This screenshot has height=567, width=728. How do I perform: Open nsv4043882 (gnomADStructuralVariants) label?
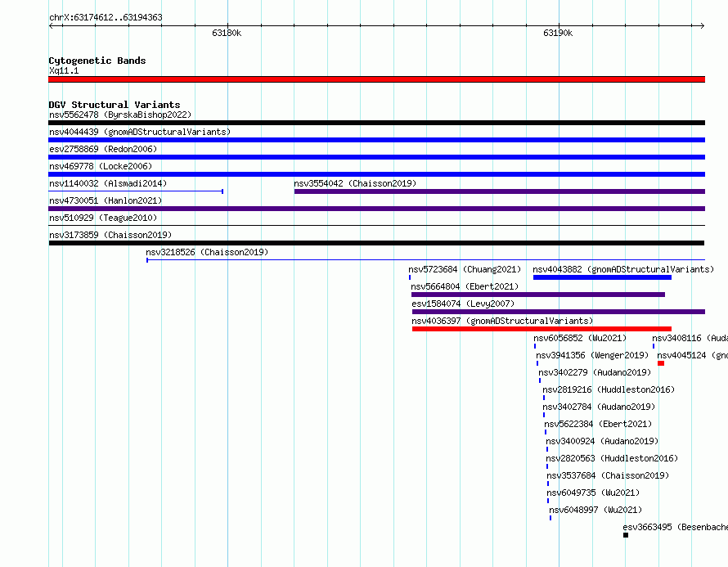point(623,269)
